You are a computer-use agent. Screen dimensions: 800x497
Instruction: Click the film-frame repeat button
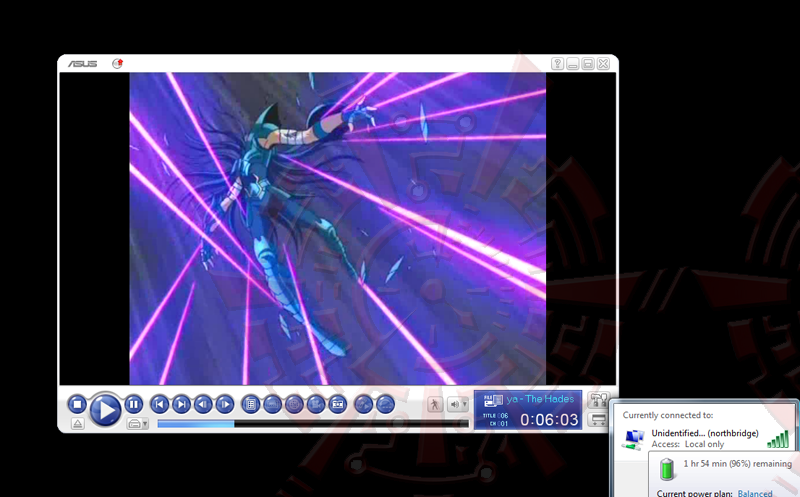click(x=337, y=405)
